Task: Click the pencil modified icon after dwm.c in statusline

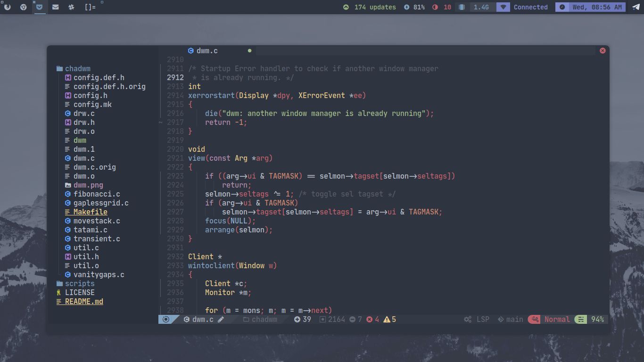Action: pos(221,319)
